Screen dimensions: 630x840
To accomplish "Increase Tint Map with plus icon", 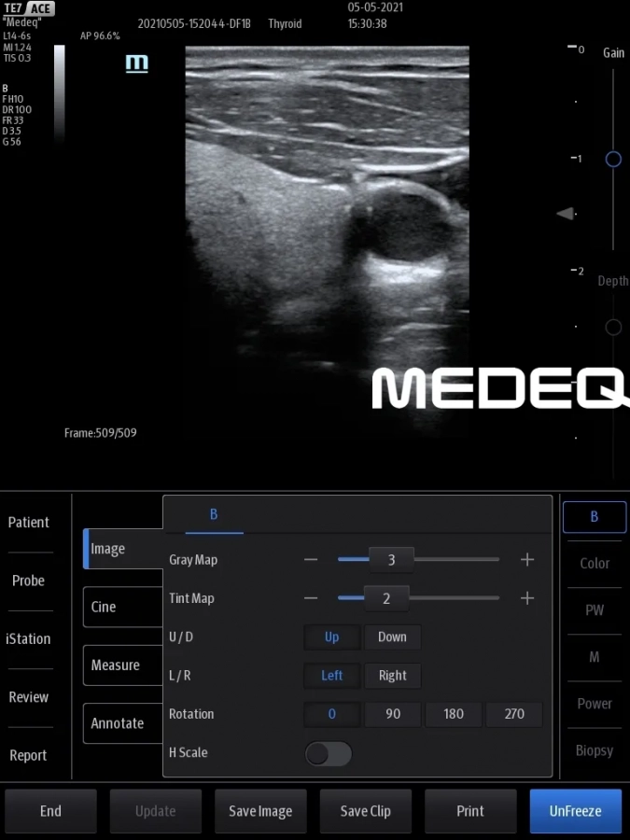I will tap(527, 598).
